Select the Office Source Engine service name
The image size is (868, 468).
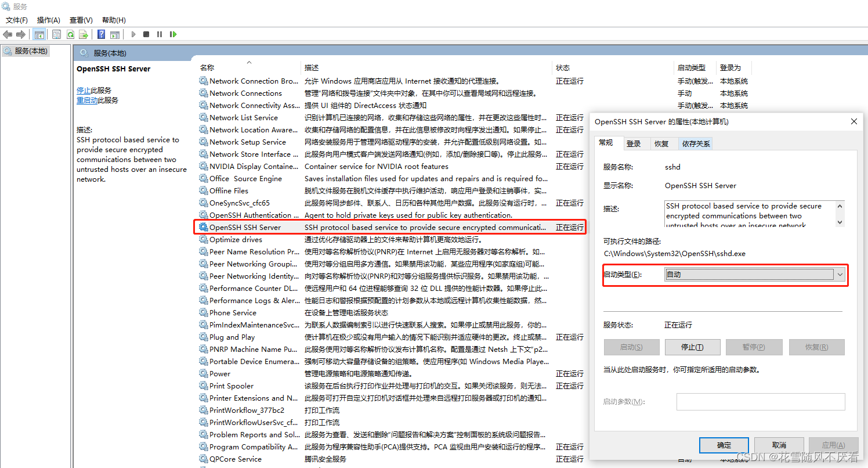coord(245,178)
